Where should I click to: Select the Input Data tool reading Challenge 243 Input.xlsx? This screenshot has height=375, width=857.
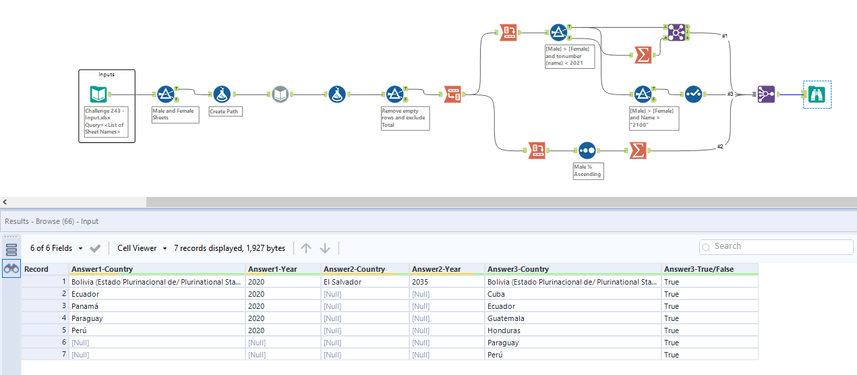point(99,94)
